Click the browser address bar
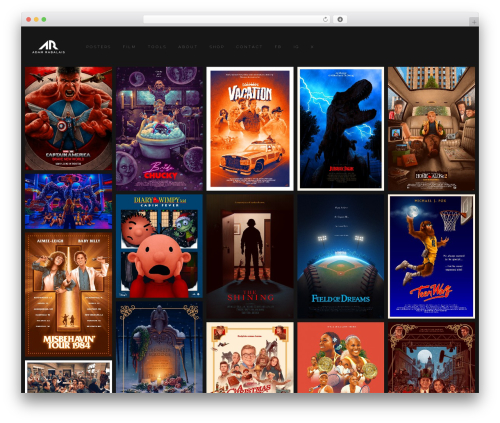Viewport: 500px width, 423px height. 236,19
